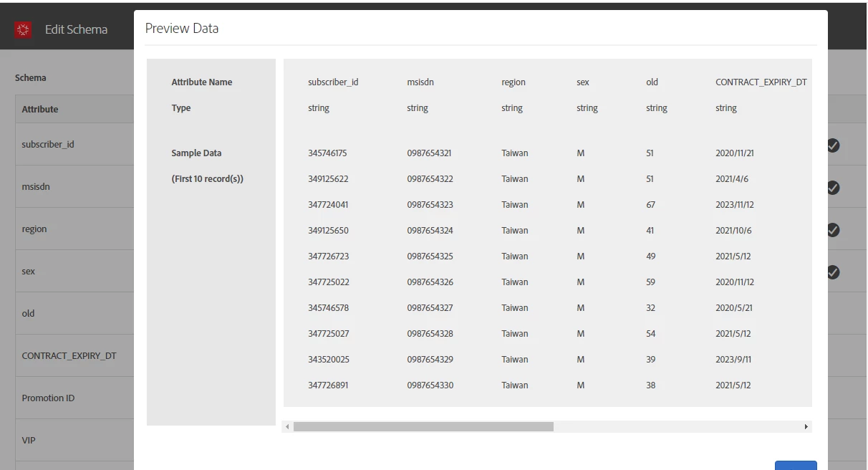Click expiry date 2020/5/21
The width and height of the screenshot is (868, 470).
click(x=734, y=308)
